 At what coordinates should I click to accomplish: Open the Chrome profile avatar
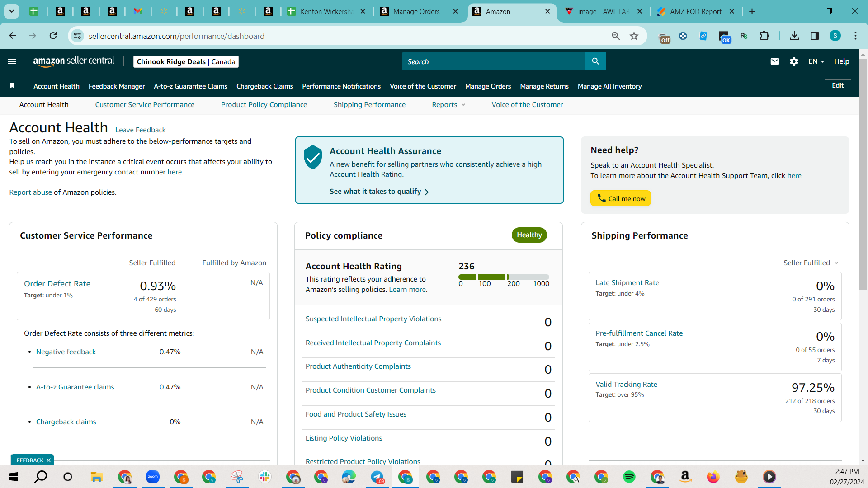click(x=835, y=36)
